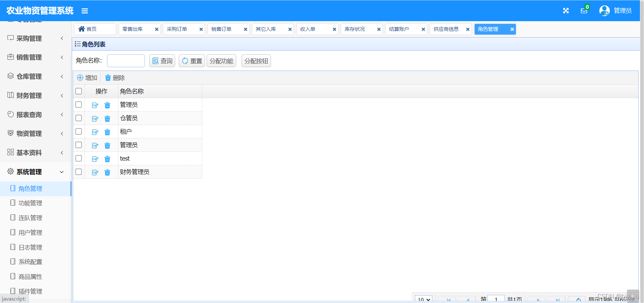Image resolution: width=644 pixels, height=303 pixels.
Task: Tick the checkbox for the 租户 row
Action: coord(79,131)
